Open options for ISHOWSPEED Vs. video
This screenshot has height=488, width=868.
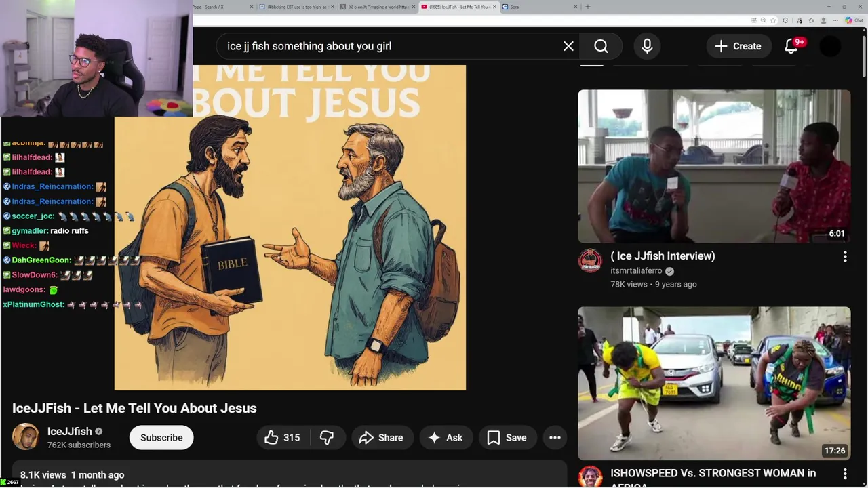[x=845, y=474]
